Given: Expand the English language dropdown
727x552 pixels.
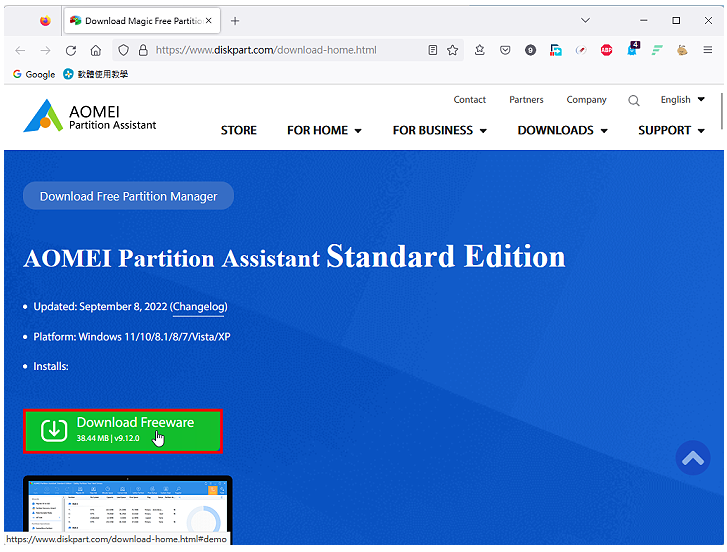Looking at the screenshot, I should click(x=682, y=100).
